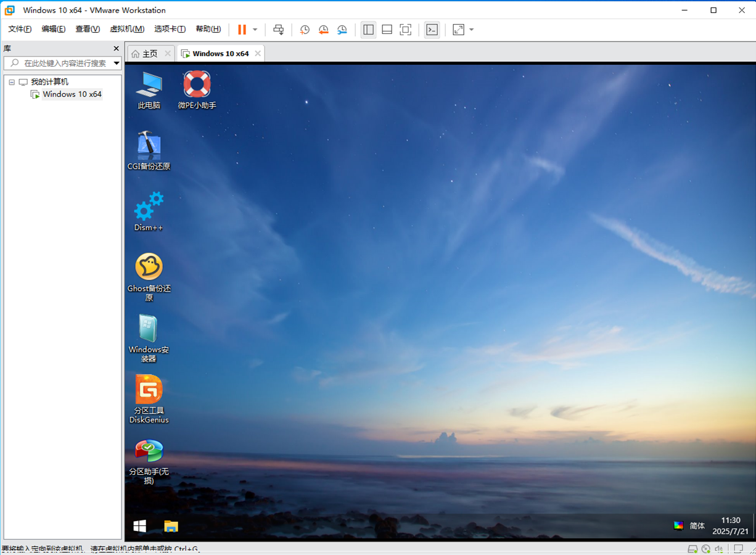Viewport: 756px width, 555px height.
Task: Open 此电脑 on the desktop
Action: click(x=148, y=86)
